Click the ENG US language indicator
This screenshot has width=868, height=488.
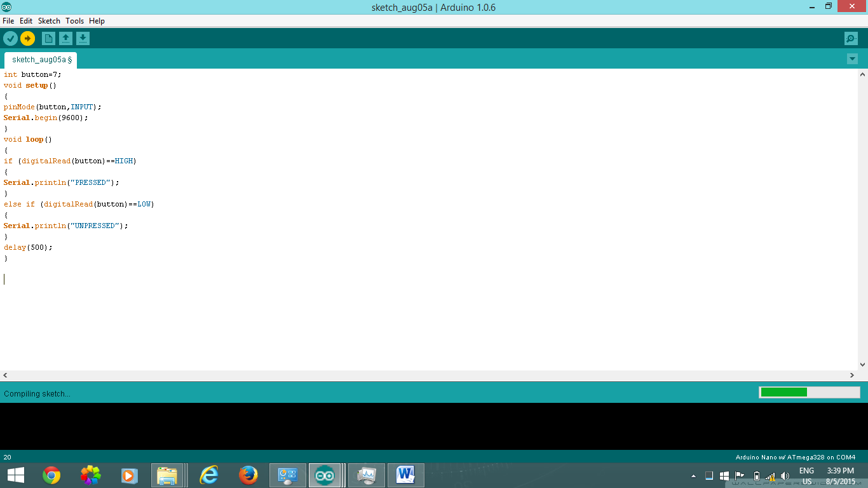click(x=806, y=476)
